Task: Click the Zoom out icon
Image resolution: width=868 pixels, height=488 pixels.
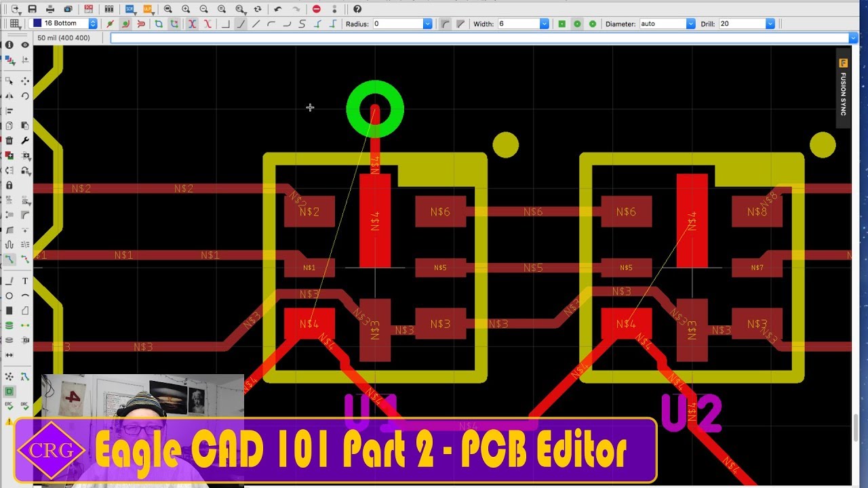Action: coord(203,9)
